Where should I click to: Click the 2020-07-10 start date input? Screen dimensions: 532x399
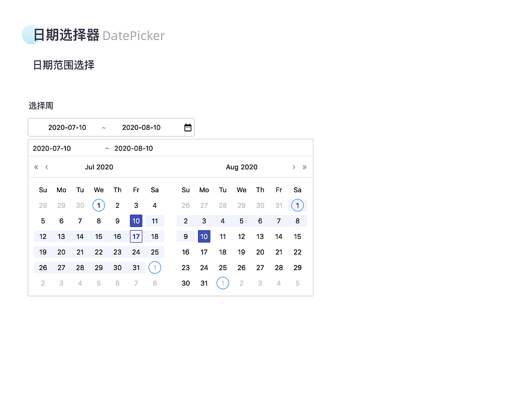click(66, 127)
